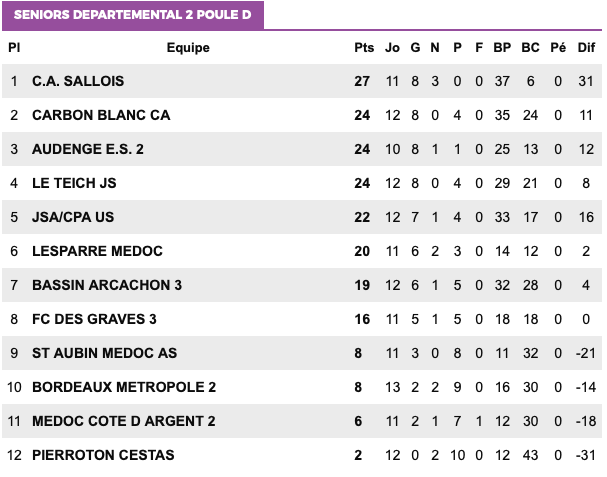607x477 pixels.
Task: Open the JSA/CPA US team entry
Action: pyautogui.click(x=73, y=217)
